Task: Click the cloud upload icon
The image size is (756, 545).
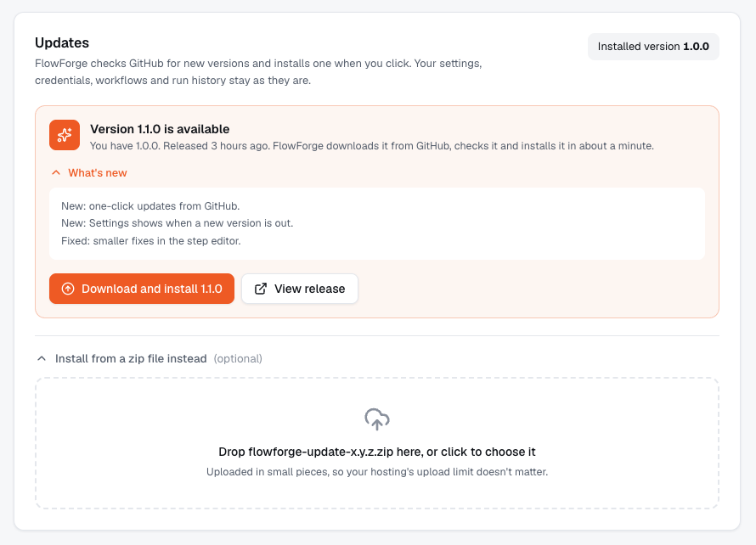Action: (377, 419)
